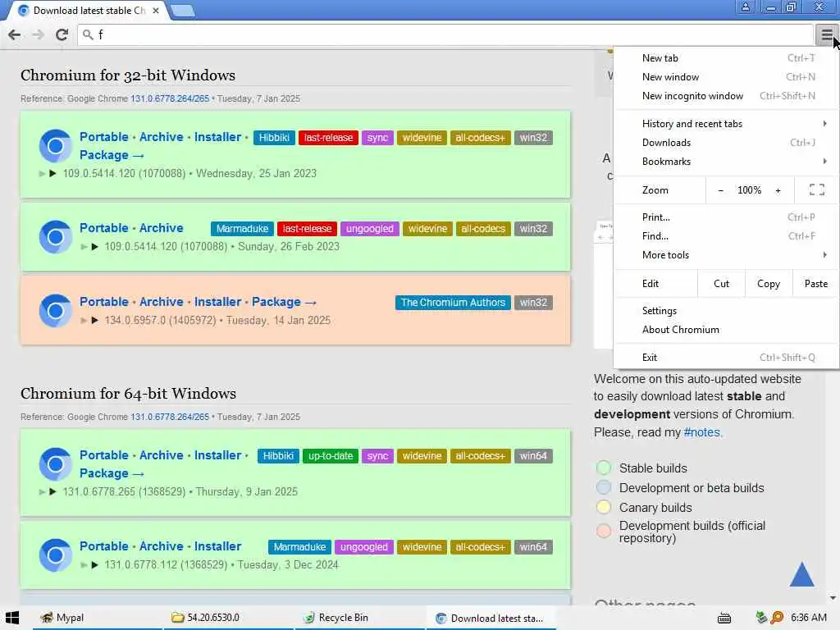Click the Chromium logo in the Marmaduke win64 card

point(55,555)
